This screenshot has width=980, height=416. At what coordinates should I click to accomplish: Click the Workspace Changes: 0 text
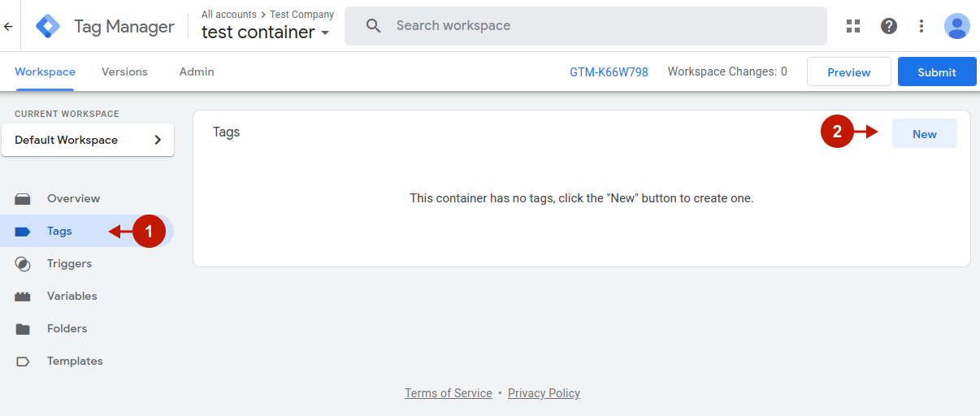pyautogui.click(x=727, y=71)
